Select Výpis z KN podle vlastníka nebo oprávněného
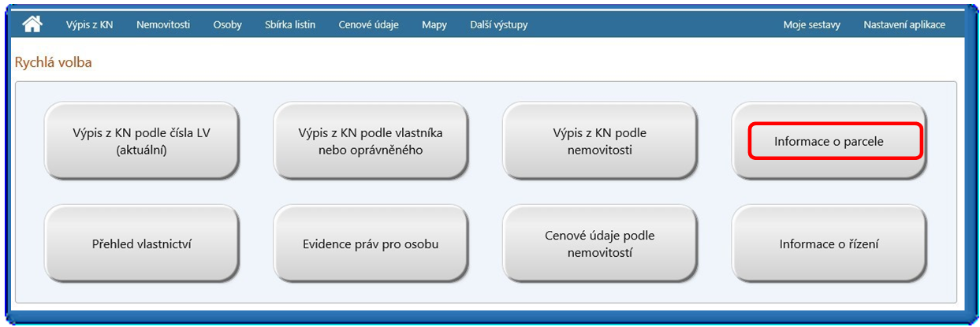This screenshot has height=327, width=980. (x=371, y=141)
